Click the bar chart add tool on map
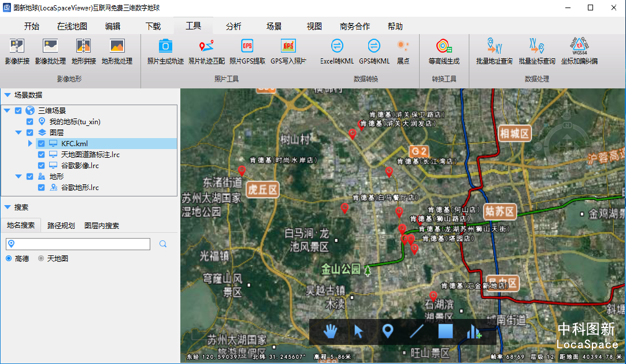Screen dimensions: 626x364 (474, 331)
